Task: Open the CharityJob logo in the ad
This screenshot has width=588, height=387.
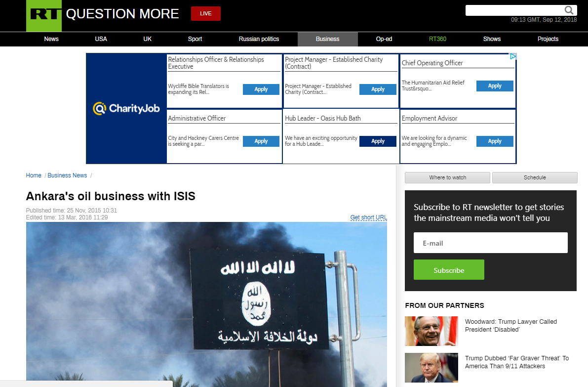Action: [126, 108]
